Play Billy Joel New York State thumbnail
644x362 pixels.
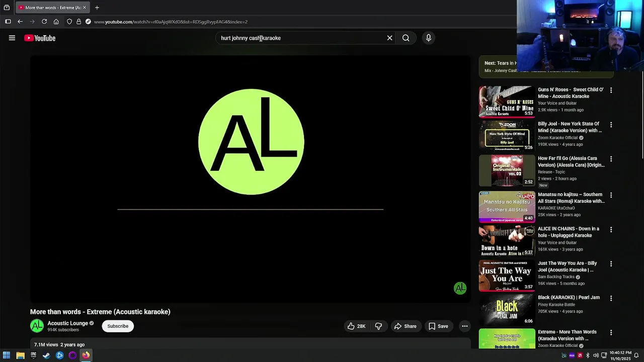tap(507, 136)
